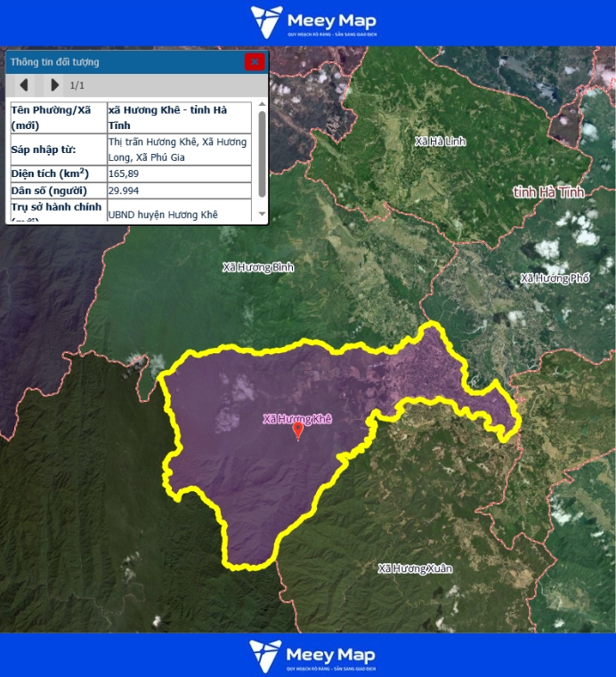The height and width of the screenshot is (677, 616).
Task: Click the Meey Map logo in bottom banner
Action: [312, 655]
